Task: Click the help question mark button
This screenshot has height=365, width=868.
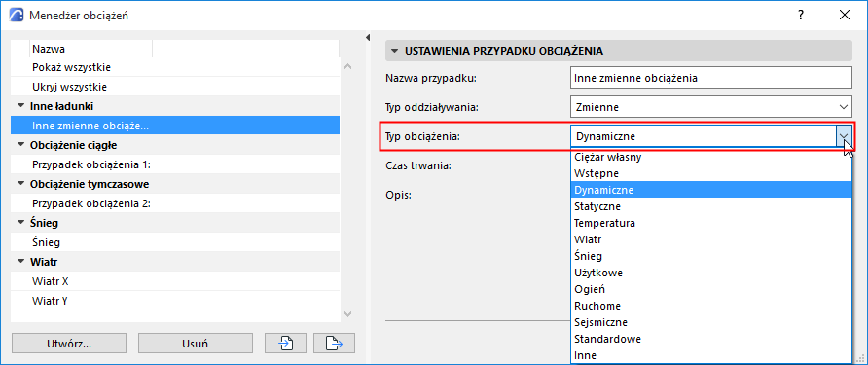Action: (x=801, y=15)
